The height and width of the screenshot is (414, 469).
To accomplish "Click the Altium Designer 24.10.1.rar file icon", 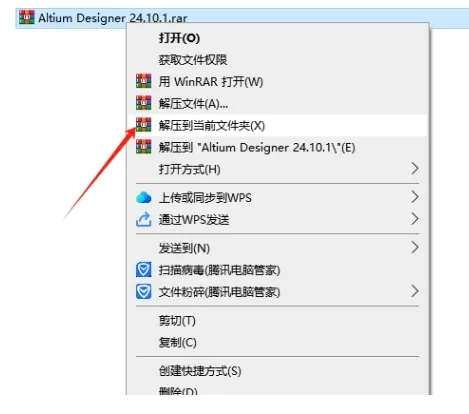I will pos(27,17).
